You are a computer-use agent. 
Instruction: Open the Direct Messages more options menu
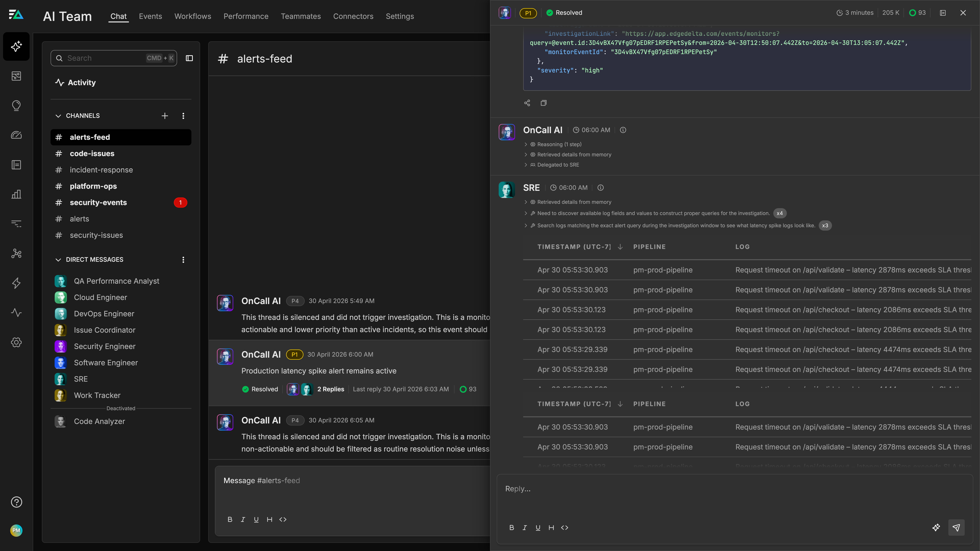pyautogui.click(x=183, y=260)
